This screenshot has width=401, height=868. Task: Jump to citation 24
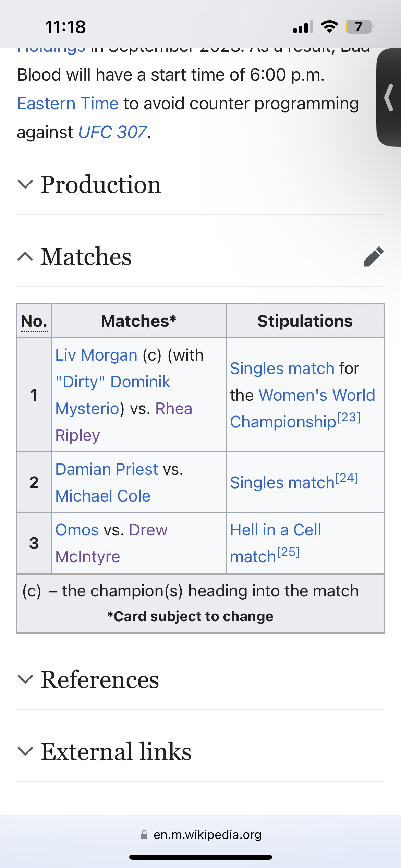point(347,478)
